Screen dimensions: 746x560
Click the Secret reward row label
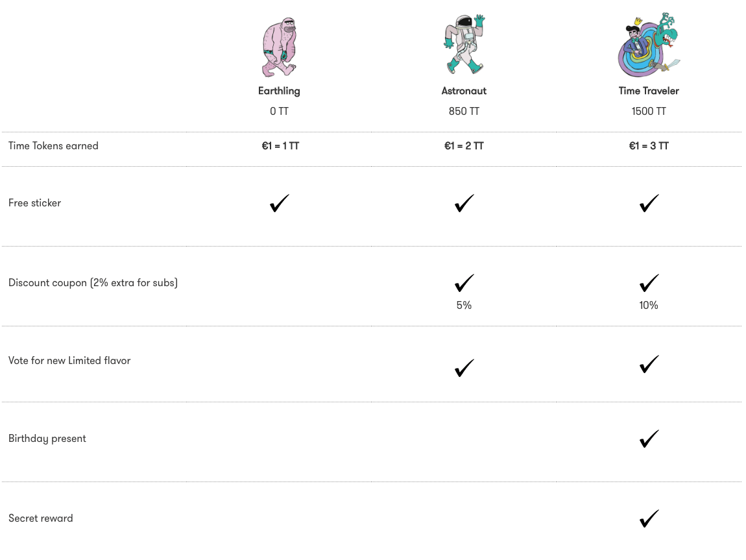(x=41, y=518)
